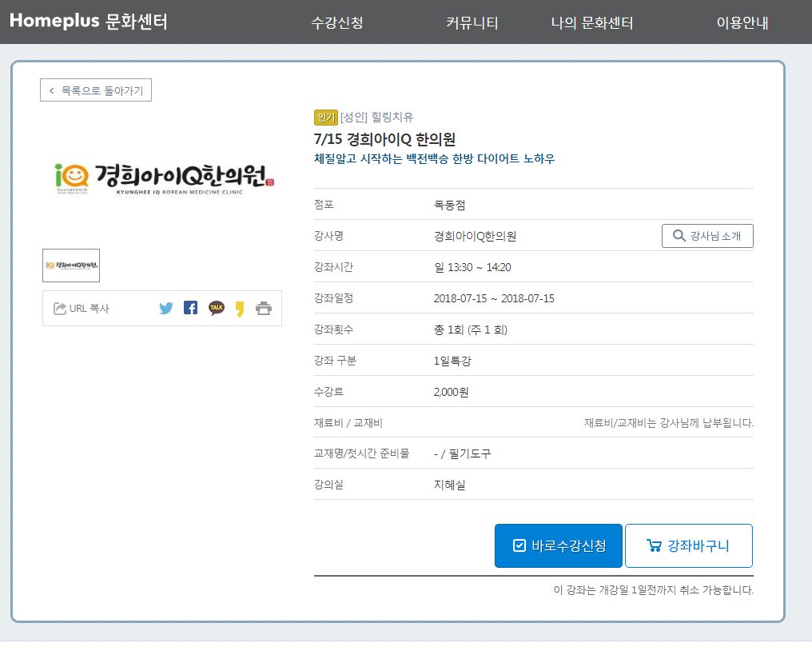Click the session count 총 1회 (주 1 회)
812x651 pixels.
click(x=470, y=329)
